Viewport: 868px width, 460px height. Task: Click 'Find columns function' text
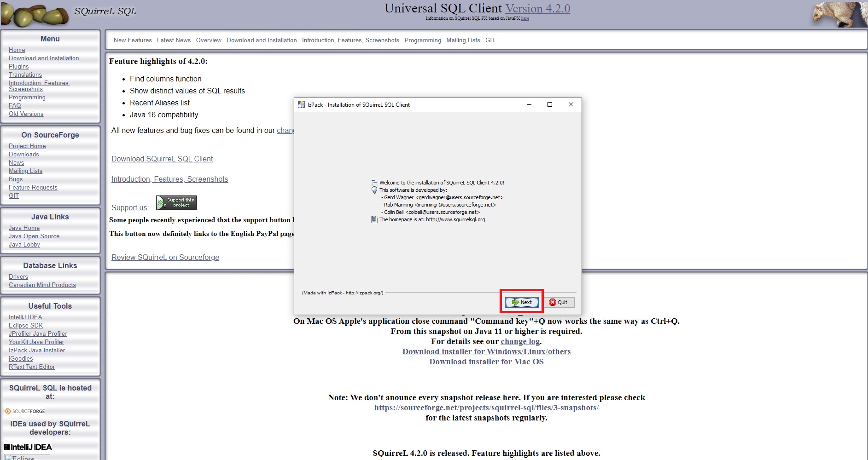166,79
